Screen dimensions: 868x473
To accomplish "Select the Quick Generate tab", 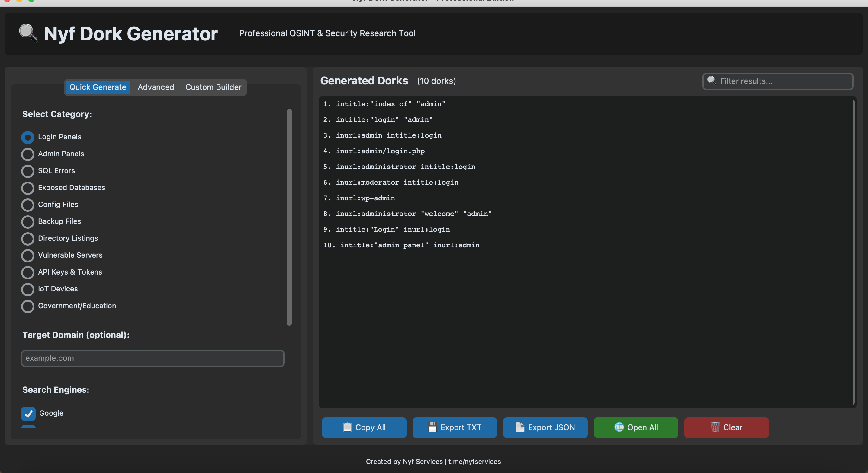I will pyautogui.click(x=98, y=87).
